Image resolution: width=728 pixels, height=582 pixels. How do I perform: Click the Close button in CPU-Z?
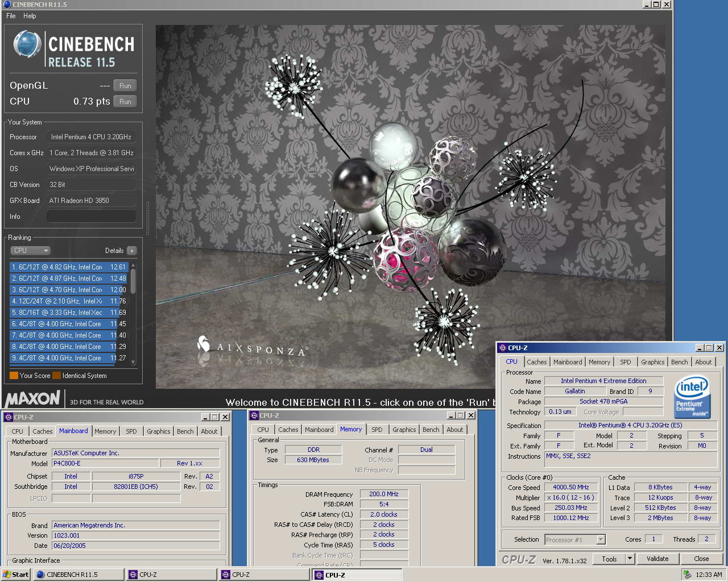click(x=701, y=559)
